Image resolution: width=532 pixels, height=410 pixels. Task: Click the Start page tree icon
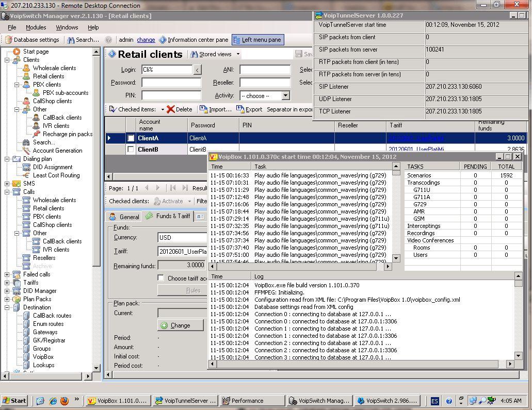[x=17, y=52]
